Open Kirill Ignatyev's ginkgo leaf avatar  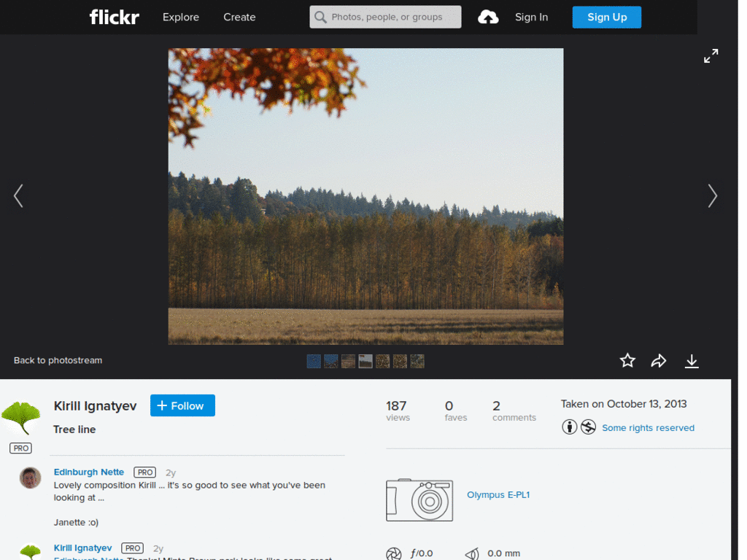click(x=21, y=418)
